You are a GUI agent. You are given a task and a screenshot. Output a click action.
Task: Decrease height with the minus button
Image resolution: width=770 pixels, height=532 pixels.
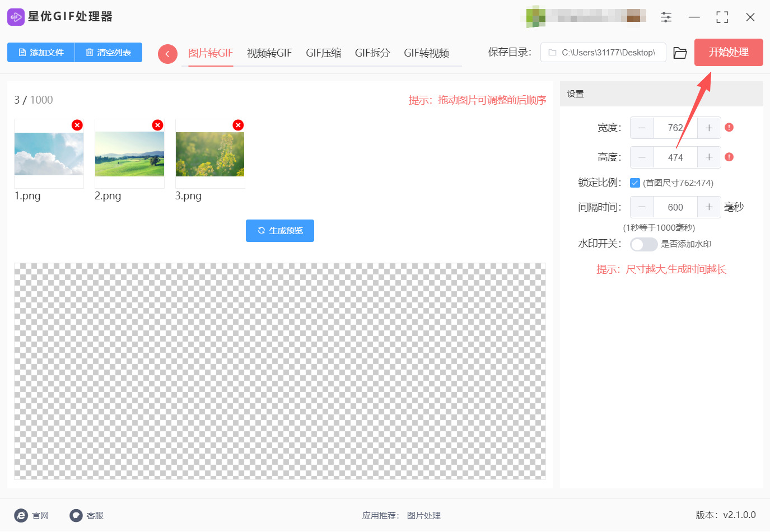pyautogui.click(x=642, y=157)
